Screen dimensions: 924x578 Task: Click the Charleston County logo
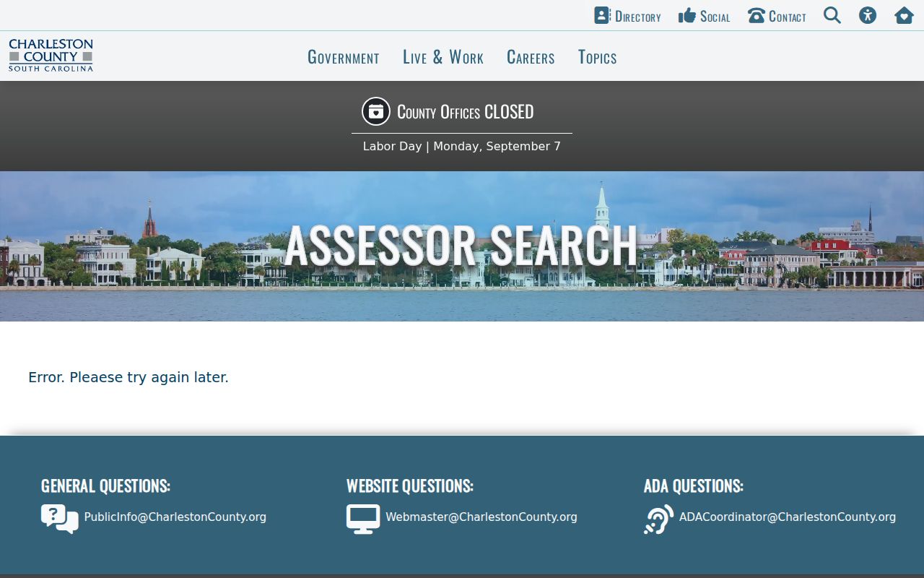[51, 56]
